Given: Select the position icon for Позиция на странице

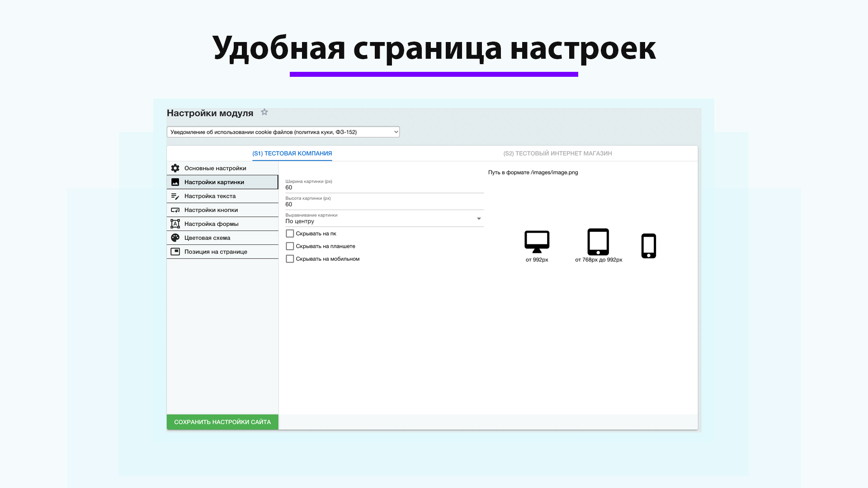Looking at the screenshot, I should point(175,251).
